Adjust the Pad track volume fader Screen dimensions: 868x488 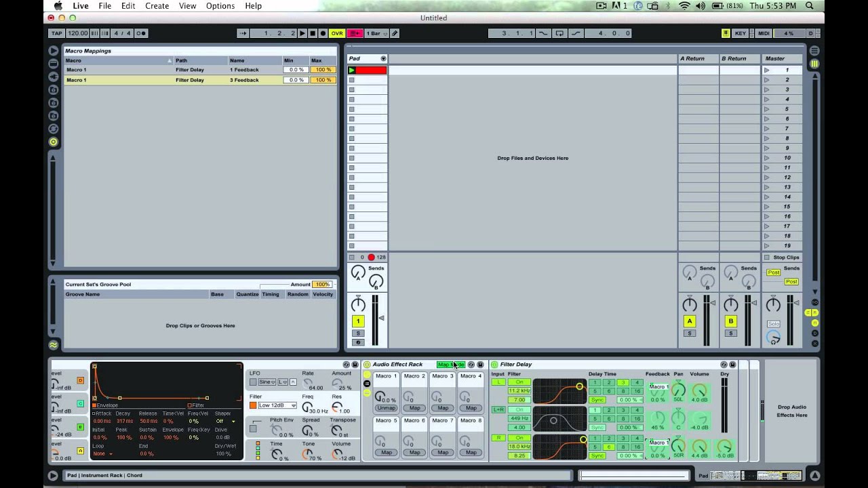(x=382, y=319)
